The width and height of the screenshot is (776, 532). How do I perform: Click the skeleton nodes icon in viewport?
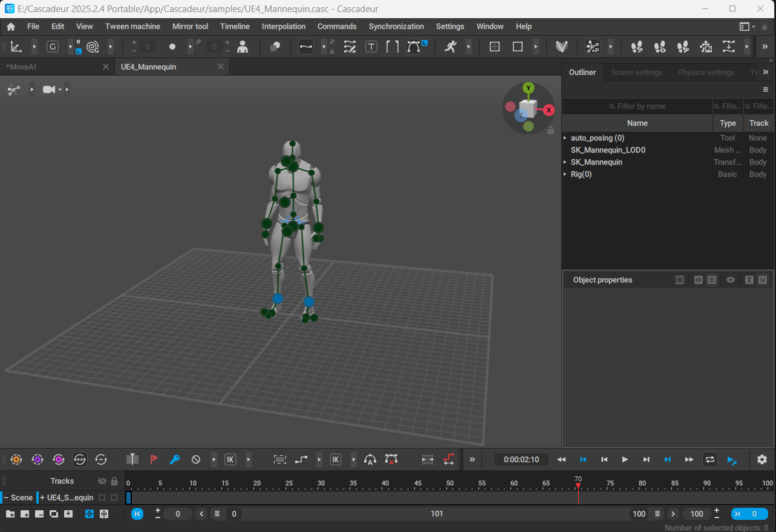(14, 90)
